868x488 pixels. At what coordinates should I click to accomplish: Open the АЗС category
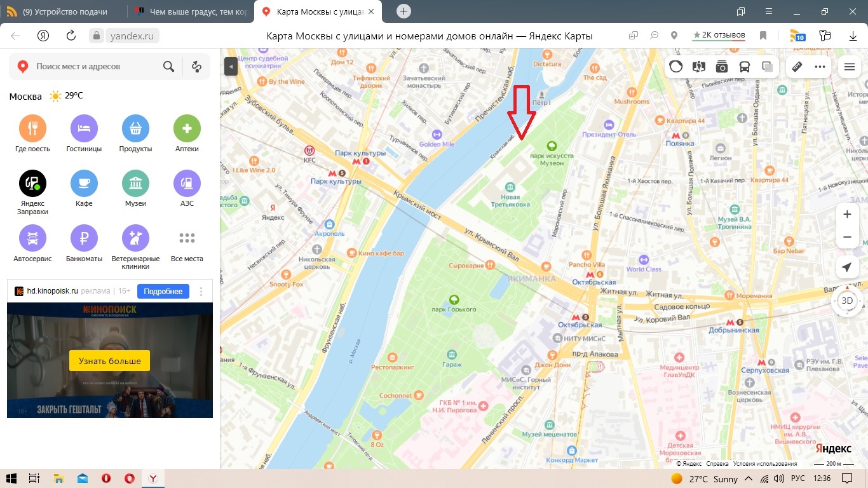point(187,188)
